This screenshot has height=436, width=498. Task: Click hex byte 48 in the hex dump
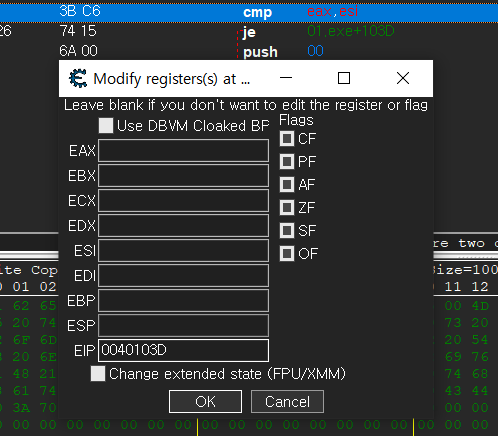click(x=21, y=374)
